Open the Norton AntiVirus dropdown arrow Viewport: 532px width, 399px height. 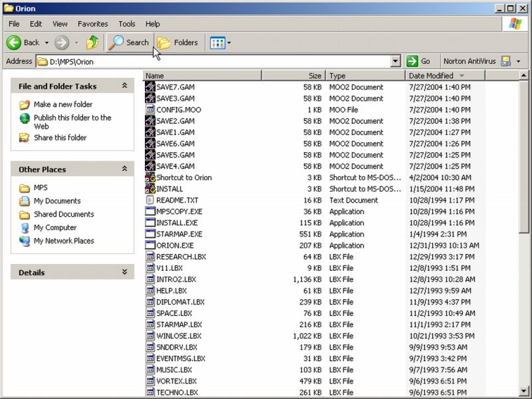click(518, 61)
